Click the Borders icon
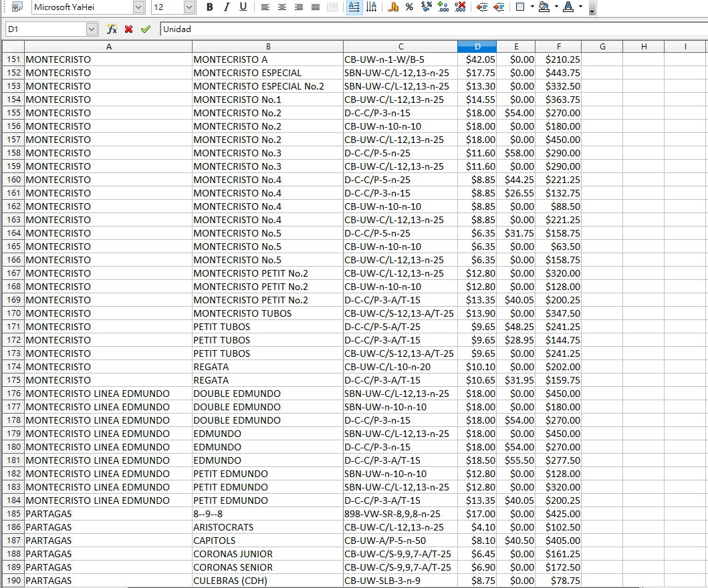The image size is (708, 588). coord(520,7)
